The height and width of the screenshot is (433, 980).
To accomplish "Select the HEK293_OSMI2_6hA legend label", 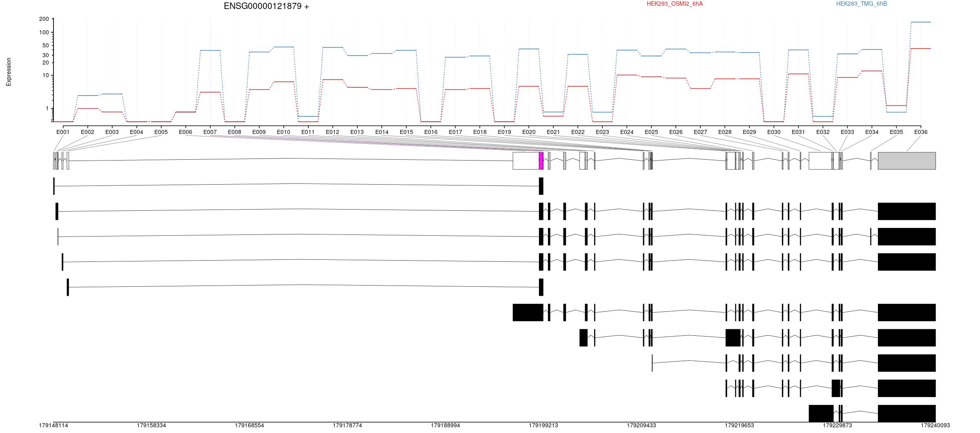I will 675,4.
